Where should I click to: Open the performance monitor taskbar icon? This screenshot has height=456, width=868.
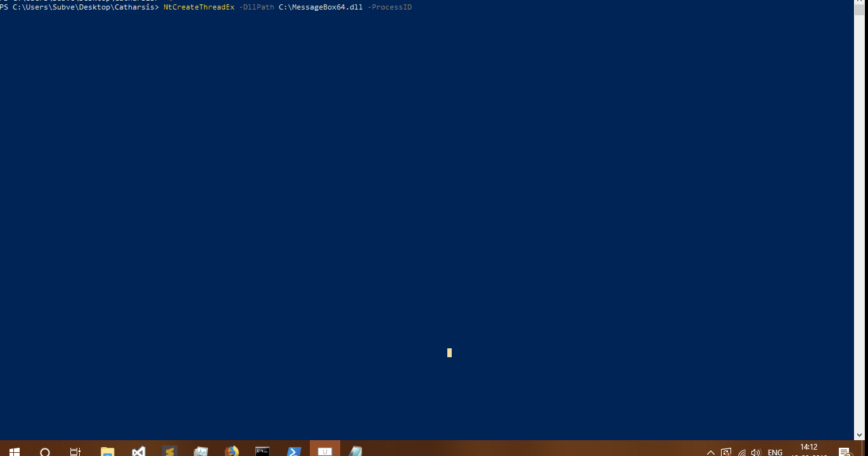point(201,451)
